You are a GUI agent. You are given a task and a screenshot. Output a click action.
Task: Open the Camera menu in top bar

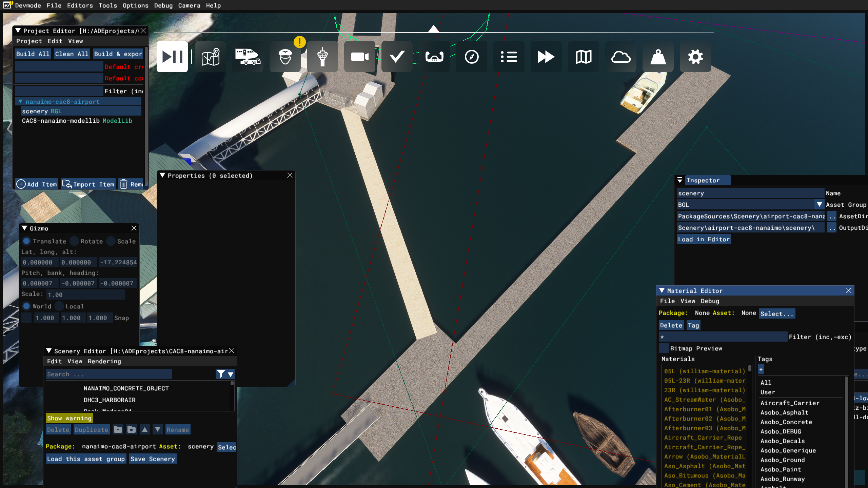point(189,5)
